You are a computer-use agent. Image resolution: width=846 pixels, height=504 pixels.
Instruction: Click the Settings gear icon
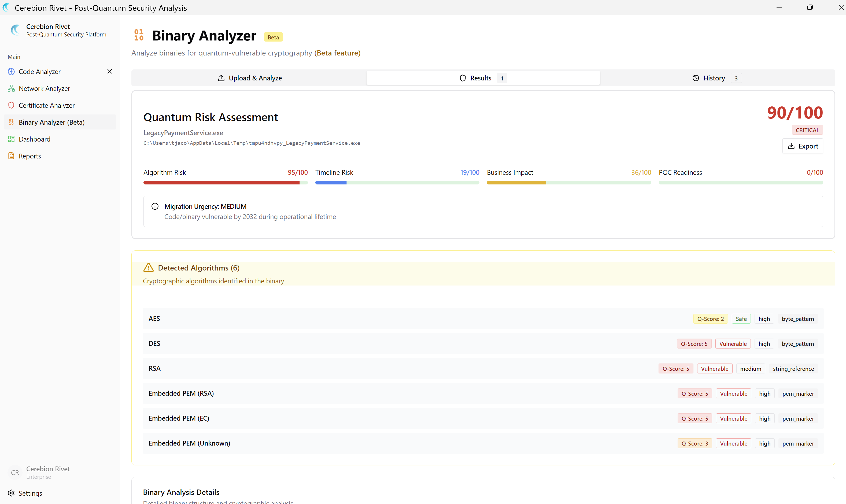11,493
